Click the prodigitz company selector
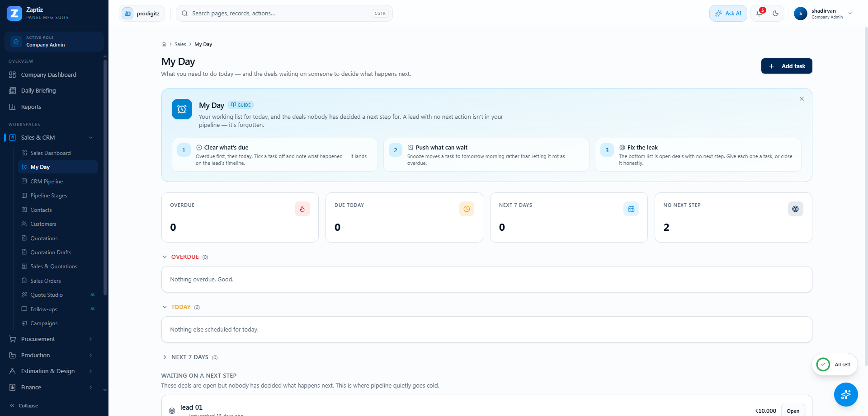 pyautogui.click(x=142, y=13)
